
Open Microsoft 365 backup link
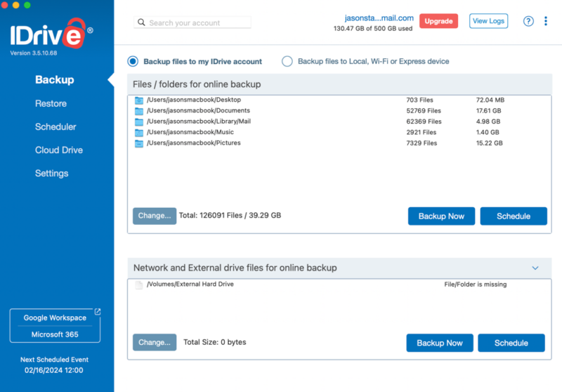55,334
